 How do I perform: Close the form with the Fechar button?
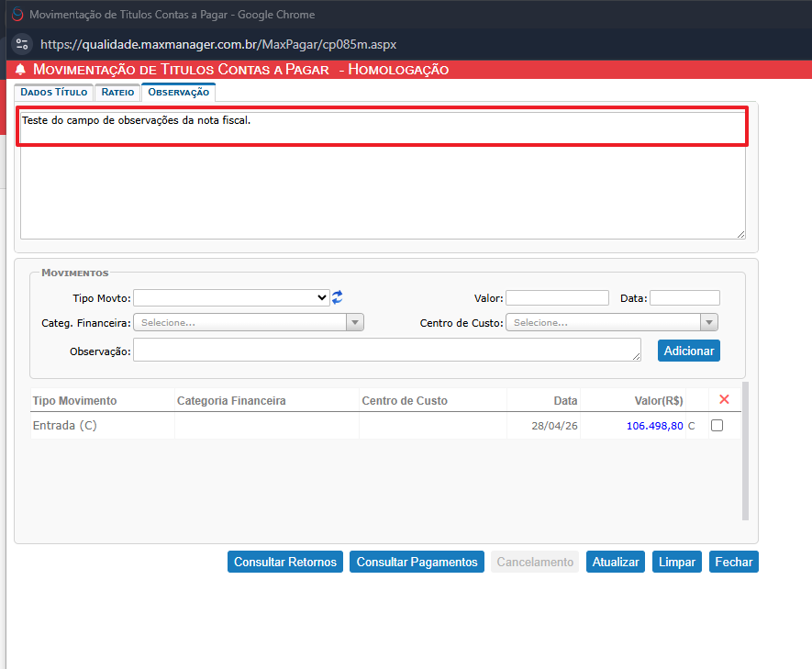733,562
